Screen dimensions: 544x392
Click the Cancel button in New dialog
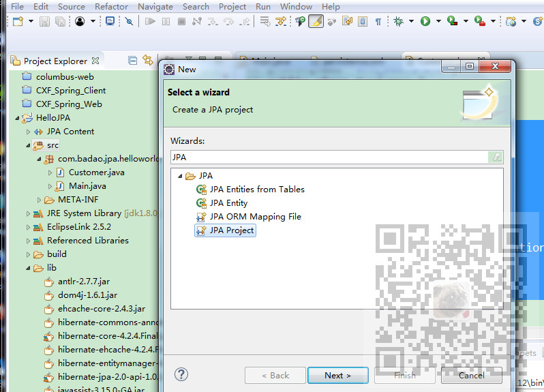(472, 376)
